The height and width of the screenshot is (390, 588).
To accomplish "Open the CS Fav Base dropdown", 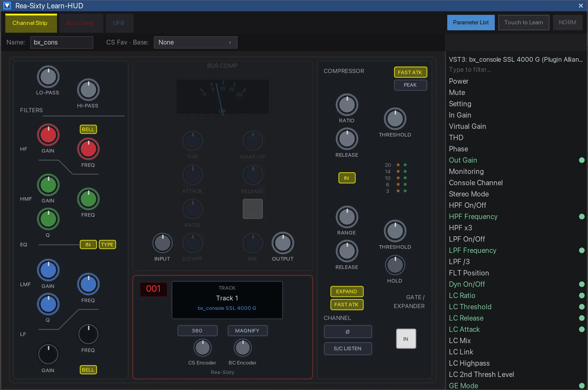I will (x=195, y=42).
